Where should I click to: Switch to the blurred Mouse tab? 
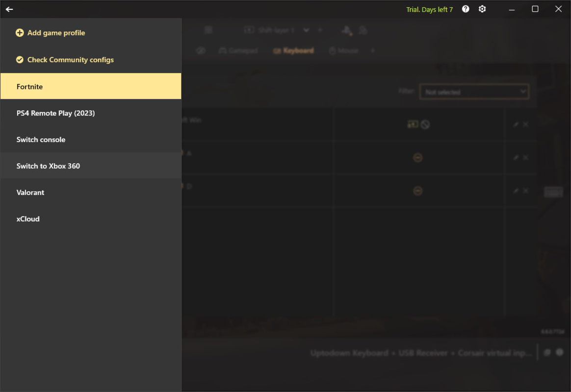pyautogui.click(x=344, y=50)
